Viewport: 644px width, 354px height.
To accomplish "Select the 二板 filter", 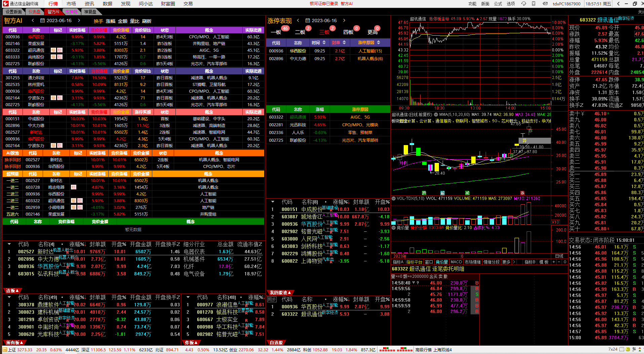I will 300,32.
